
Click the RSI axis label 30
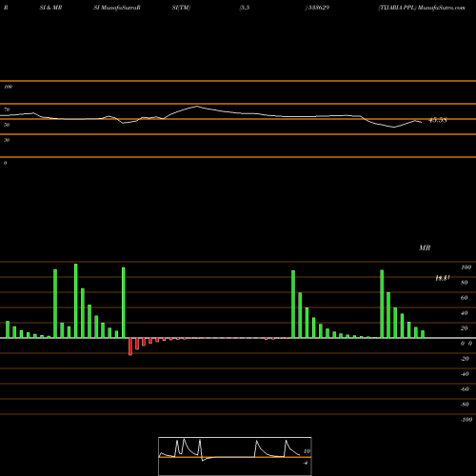(7, 140)
